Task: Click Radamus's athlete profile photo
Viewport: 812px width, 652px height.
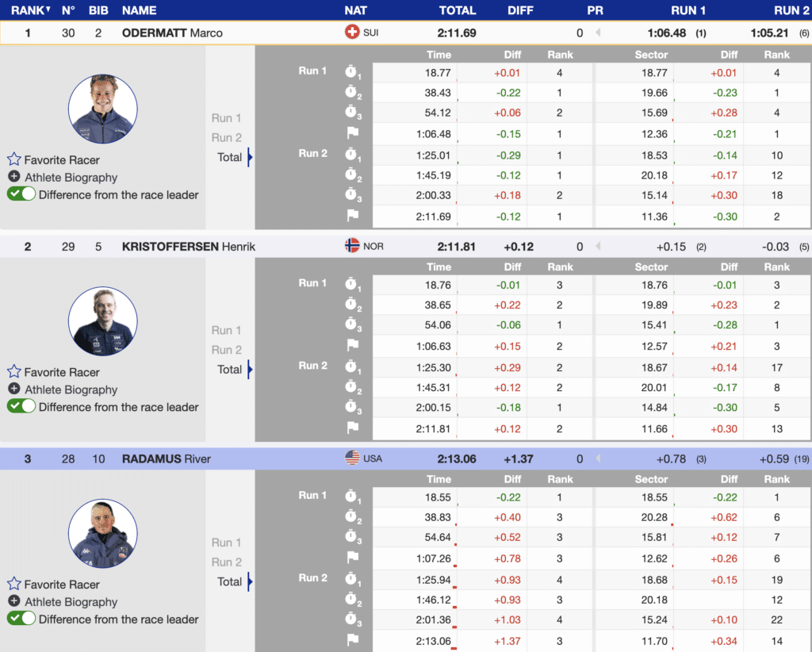Action: click(102, 533)
